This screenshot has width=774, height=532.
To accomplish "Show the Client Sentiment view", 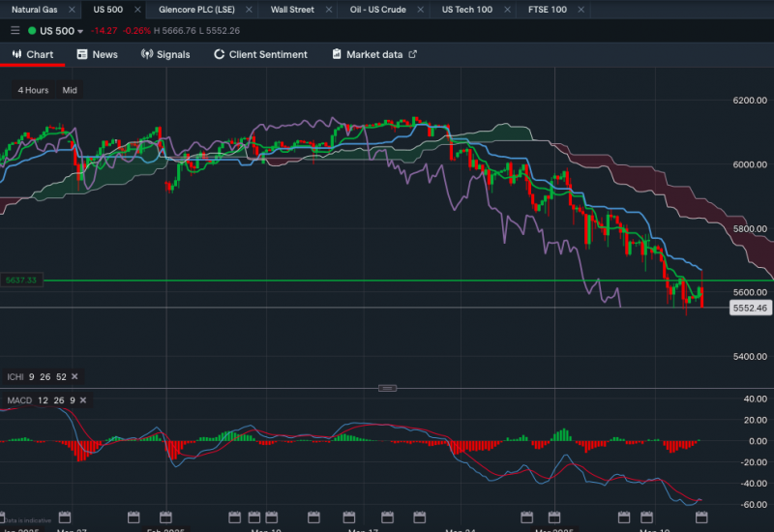I will (259, 54).
